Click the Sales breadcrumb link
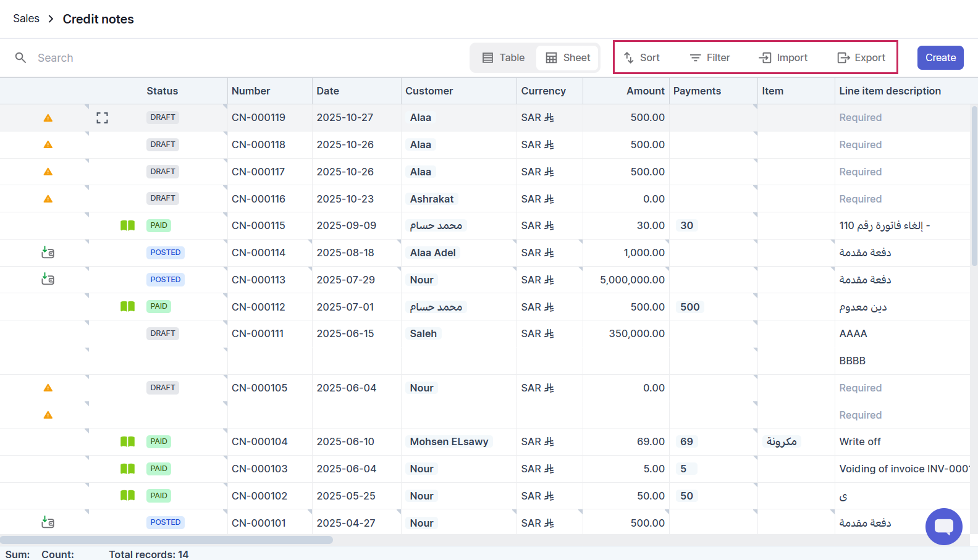This screenshot has height=560, width=978. (26, 19)
